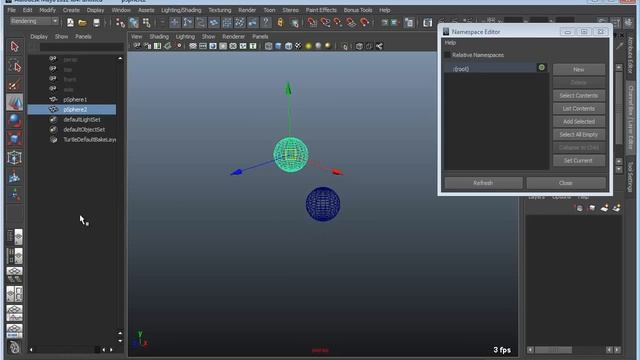Click the Select Contents button

tap(579, 96)
